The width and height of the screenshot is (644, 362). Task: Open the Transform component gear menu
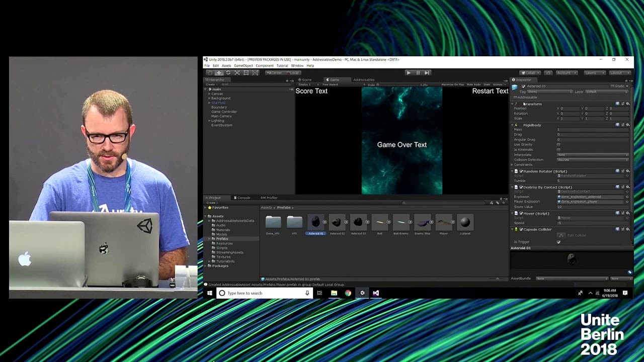coord(627,104)
